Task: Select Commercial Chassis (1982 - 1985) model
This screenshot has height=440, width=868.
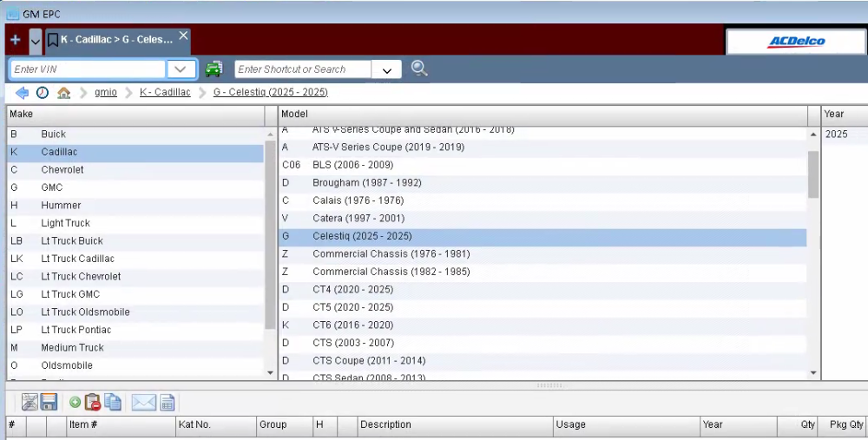Action: (542, 272)
